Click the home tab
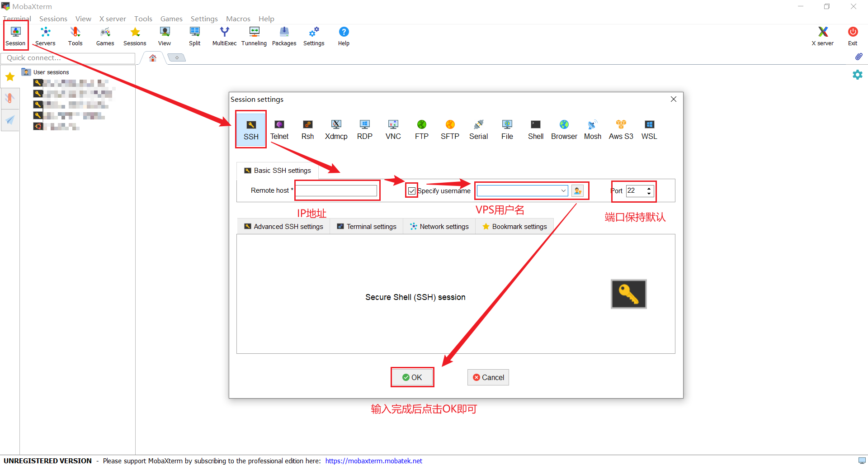Viewport: 868px width, 466px height. tap(153, 58)
